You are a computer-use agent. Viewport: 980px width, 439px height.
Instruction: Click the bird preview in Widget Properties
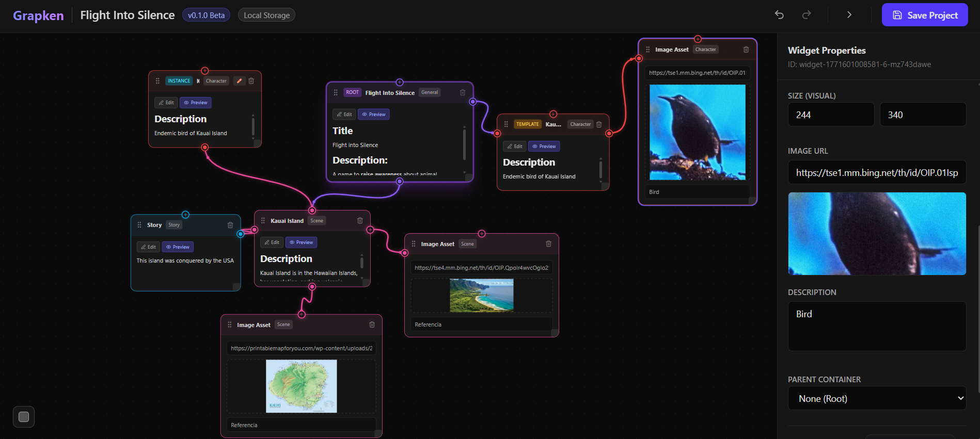(x=877, y=234)
